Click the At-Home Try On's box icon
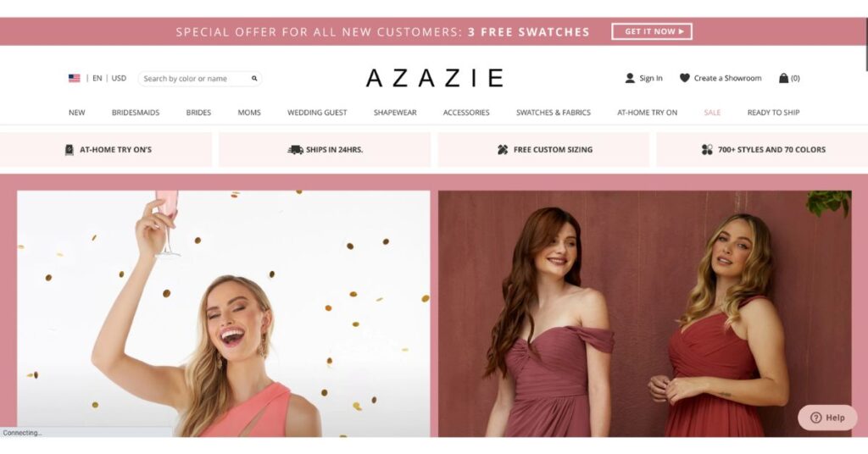 click(x=70, y=149)
